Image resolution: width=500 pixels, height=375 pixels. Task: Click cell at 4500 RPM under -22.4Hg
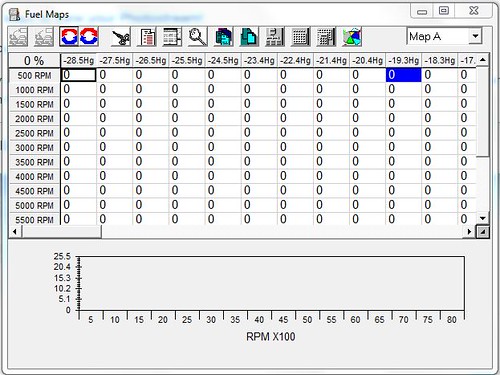click(295, 191)
